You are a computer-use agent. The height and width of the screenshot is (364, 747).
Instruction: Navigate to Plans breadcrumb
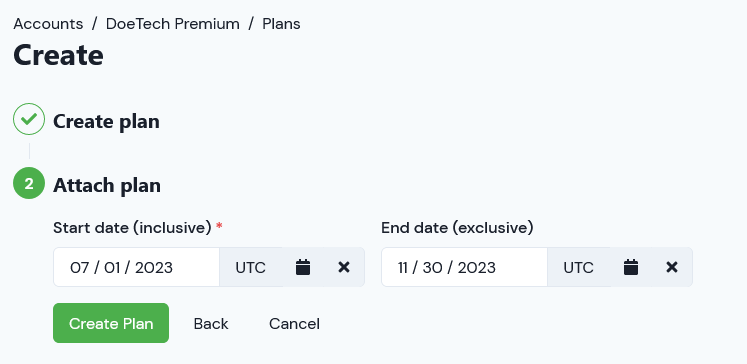(281, 24)
